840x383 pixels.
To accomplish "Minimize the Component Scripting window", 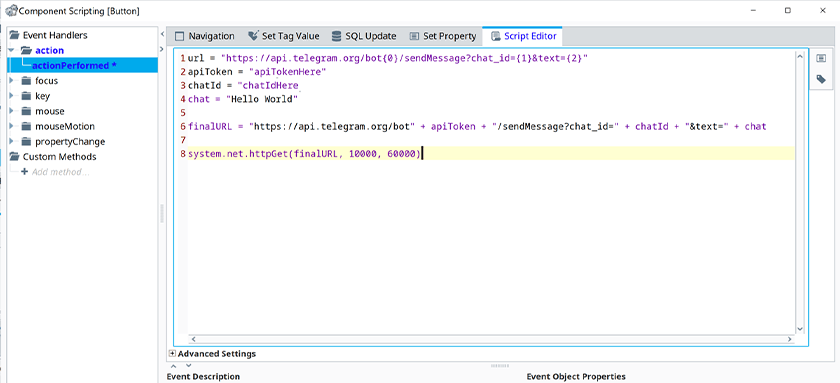I will tap(753, 10).
